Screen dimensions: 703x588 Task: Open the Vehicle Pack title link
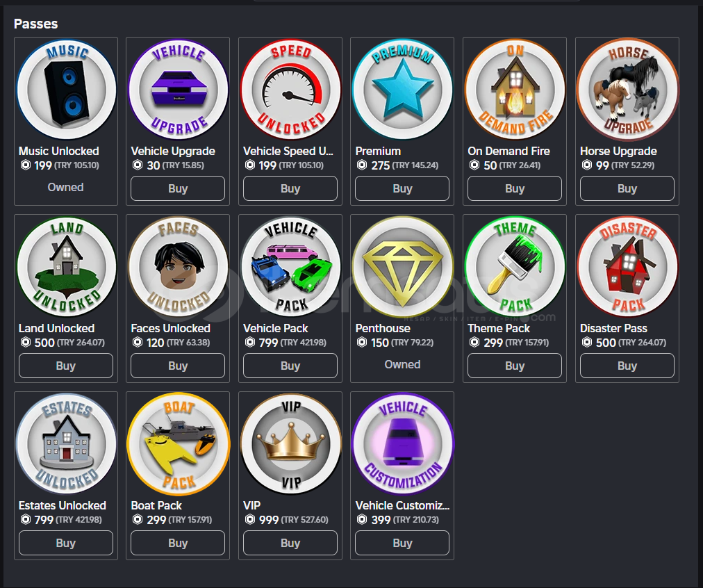click(276, 328)
